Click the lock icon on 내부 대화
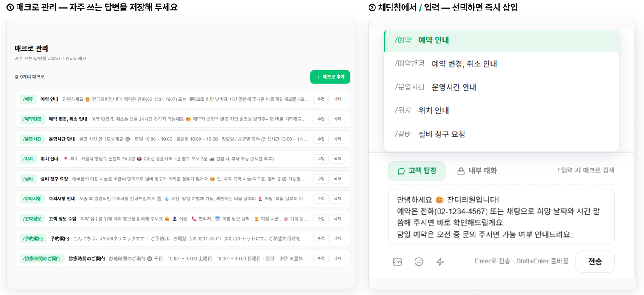Screen dimensions: 644x295 [461, 171]
